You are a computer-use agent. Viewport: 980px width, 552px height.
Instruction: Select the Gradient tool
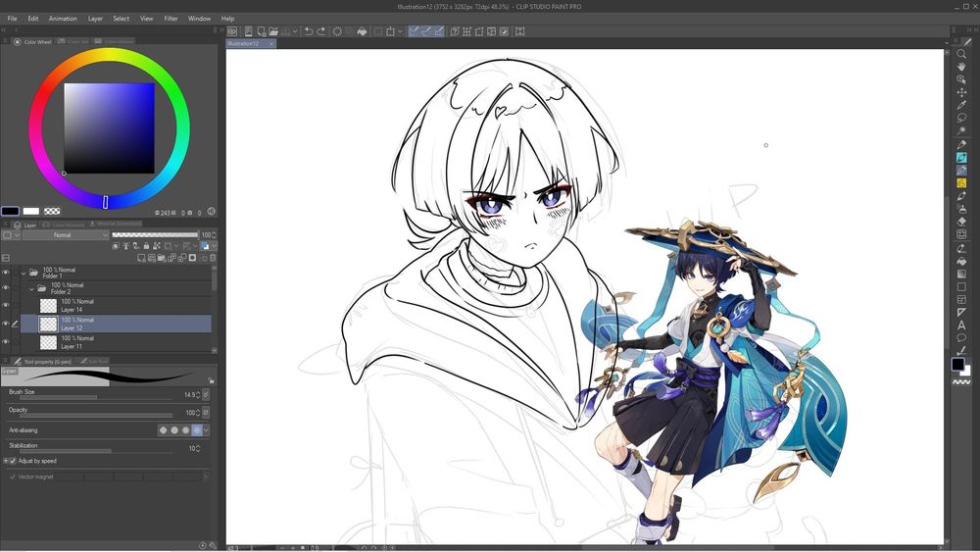961,274
